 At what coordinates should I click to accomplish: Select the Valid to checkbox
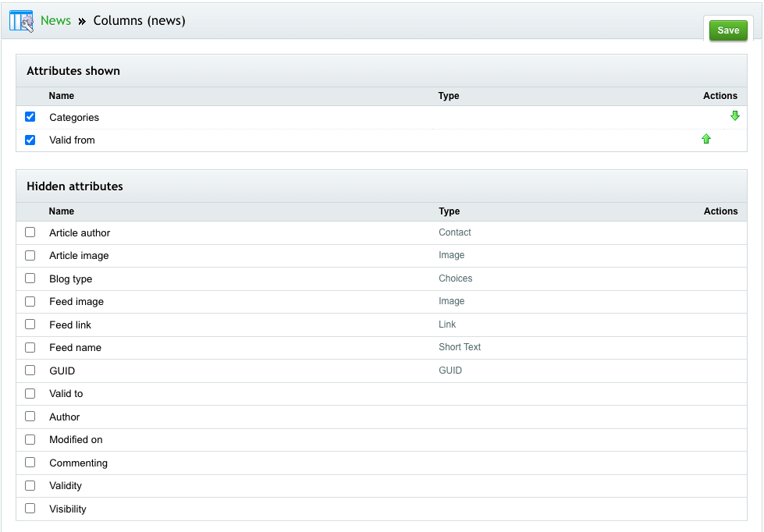[30, 393]
